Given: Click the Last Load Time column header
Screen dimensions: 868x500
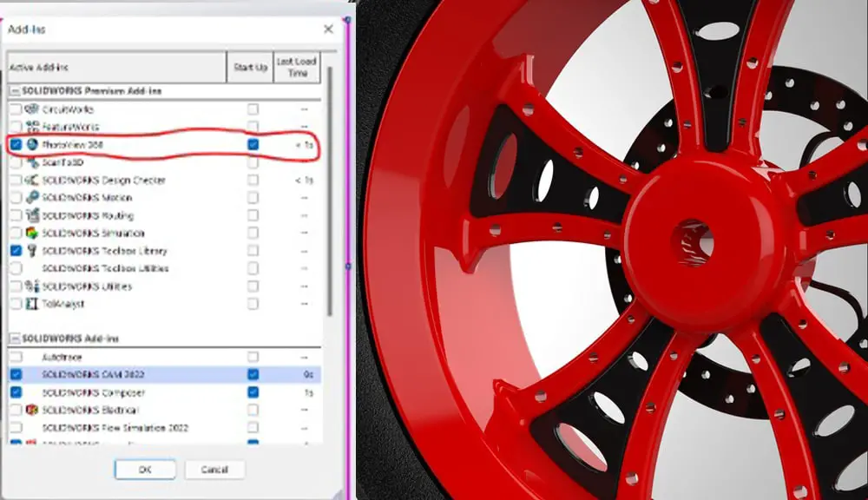Looking at the screenshot, I should pos(297,67).
